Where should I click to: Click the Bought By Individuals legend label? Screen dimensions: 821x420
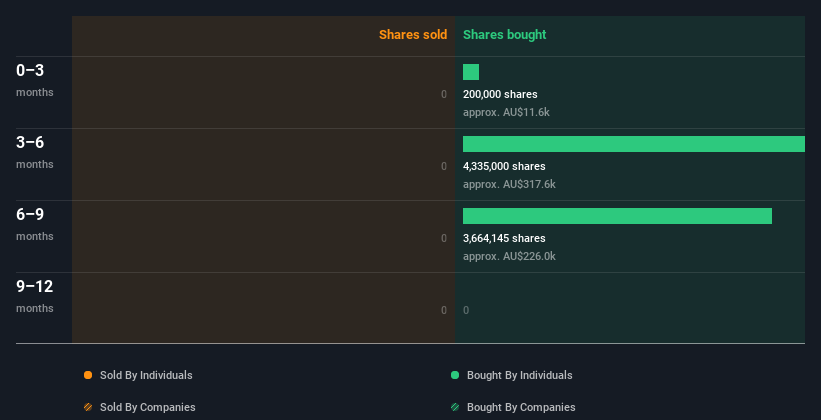tap(519, 375)
